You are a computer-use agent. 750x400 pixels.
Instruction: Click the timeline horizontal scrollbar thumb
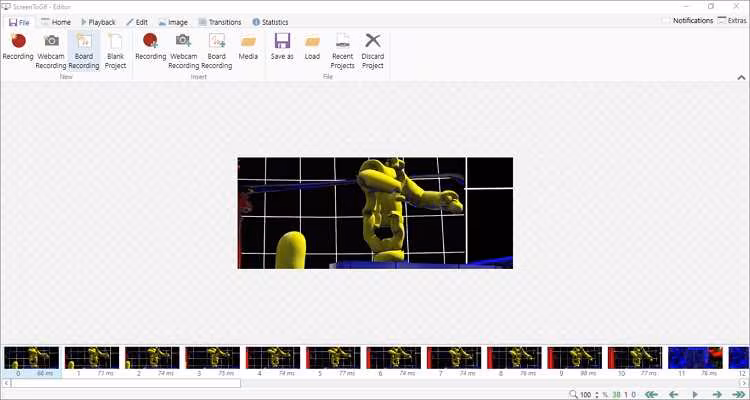(126, 383)
